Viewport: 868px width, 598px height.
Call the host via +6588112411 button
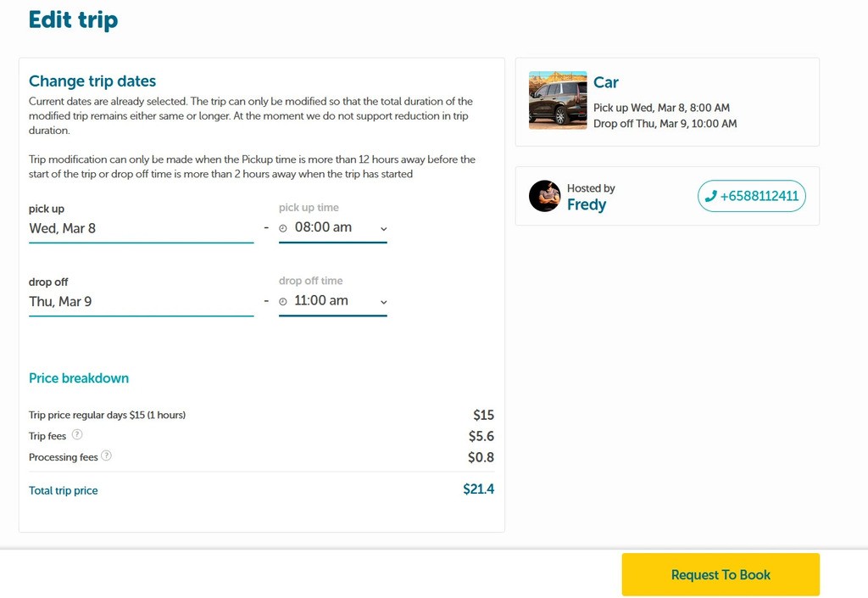point(751,196)
